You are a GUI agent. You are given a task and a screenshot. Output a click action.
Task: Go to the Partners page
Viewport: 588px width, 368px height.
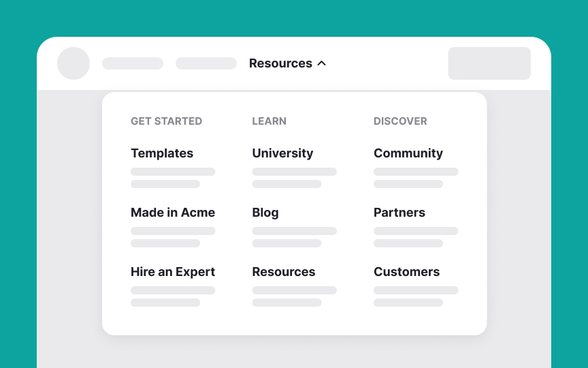pyautogui.click(x=399, y=213)
